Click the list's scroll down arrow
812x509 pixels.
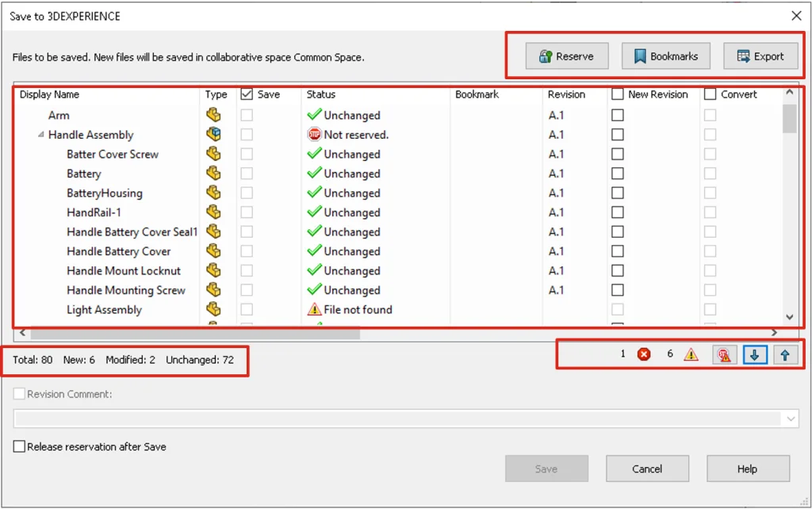789,317
